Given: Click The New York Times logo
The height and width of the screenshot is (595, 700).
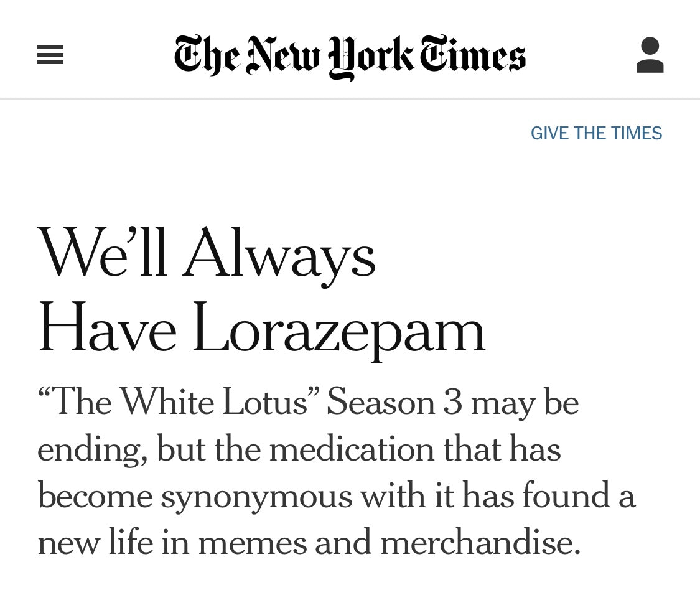Looking at the screenshot, I should coord(350,57).
